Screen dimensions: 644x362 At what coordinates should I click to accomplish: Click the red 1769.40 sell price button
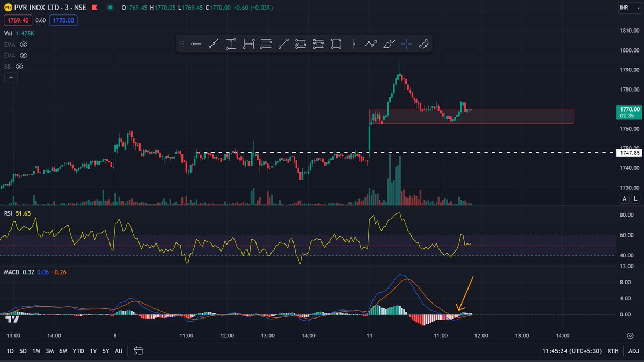(x=18, y=20)
